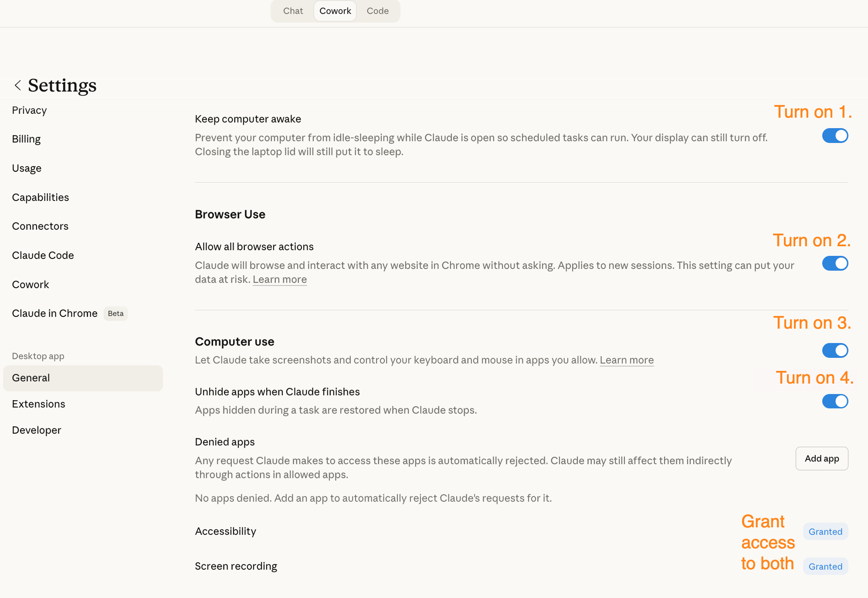Toggle Unhide apps when Claude finishes

(x=835, y=401)
